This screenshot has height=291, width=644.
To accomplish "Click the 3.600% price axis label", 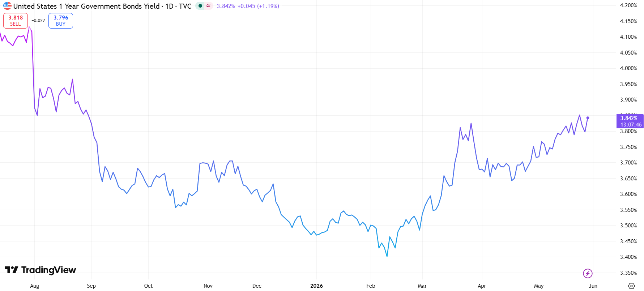I will point(628,194).
